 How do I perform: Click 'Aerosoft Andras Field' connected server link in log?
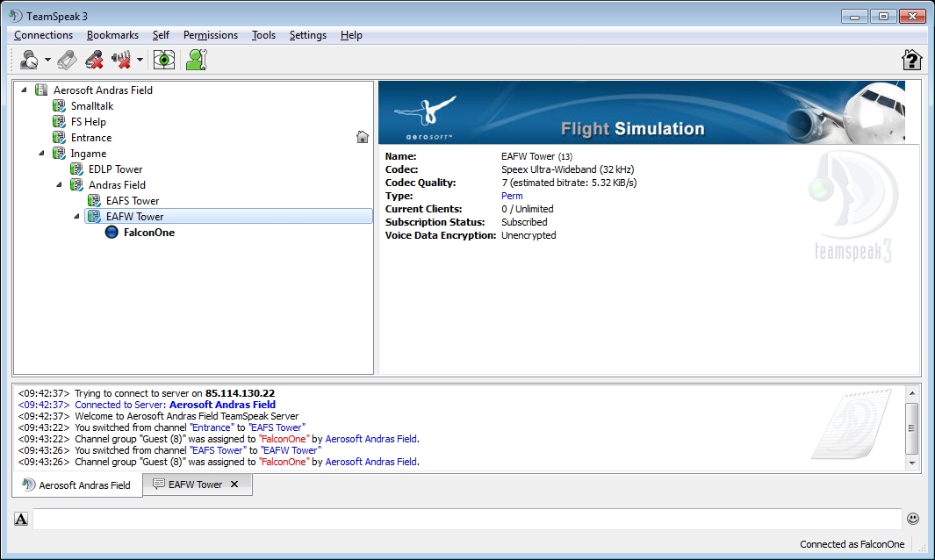coord(222,405)
